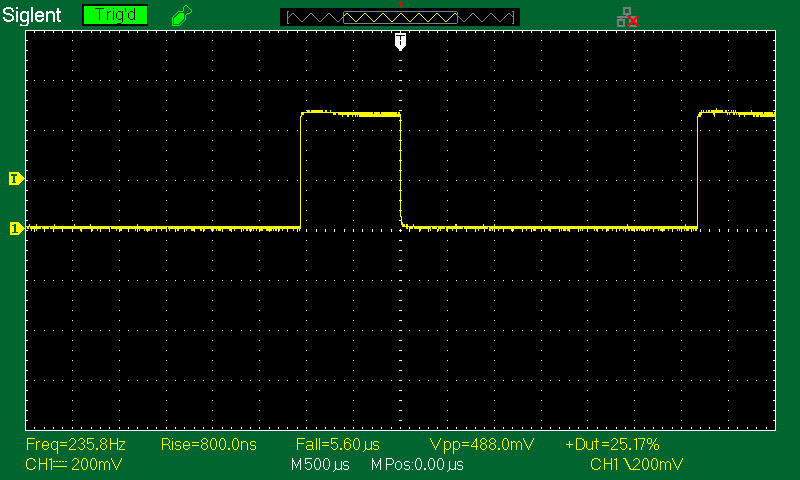Click the CH1 200mV vertical scale readout
The height and width of the screenshot is (480, 800).
coord(64,465)
